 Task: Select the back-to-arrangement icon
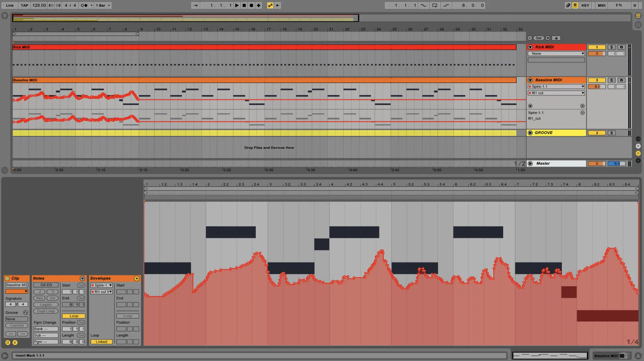tap(277, 5)
